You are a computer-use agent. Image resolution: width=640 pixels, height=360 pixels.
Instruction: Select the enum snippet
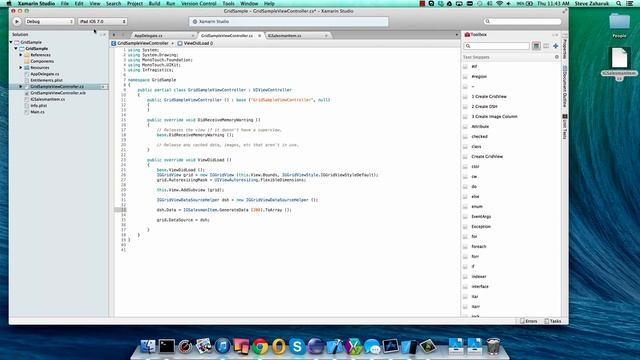[477, 207]
